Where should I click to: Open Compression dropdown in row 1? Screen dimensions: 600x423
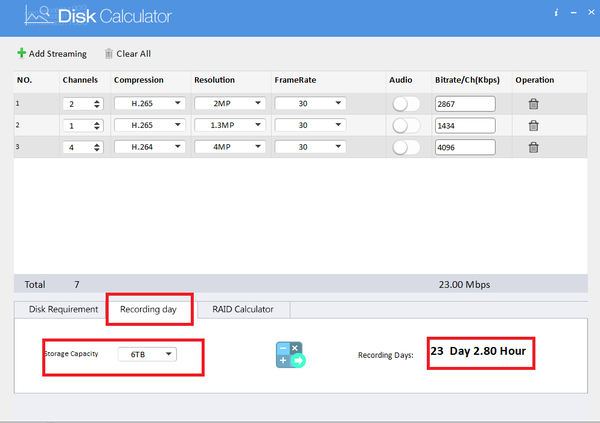coord(150,103)
